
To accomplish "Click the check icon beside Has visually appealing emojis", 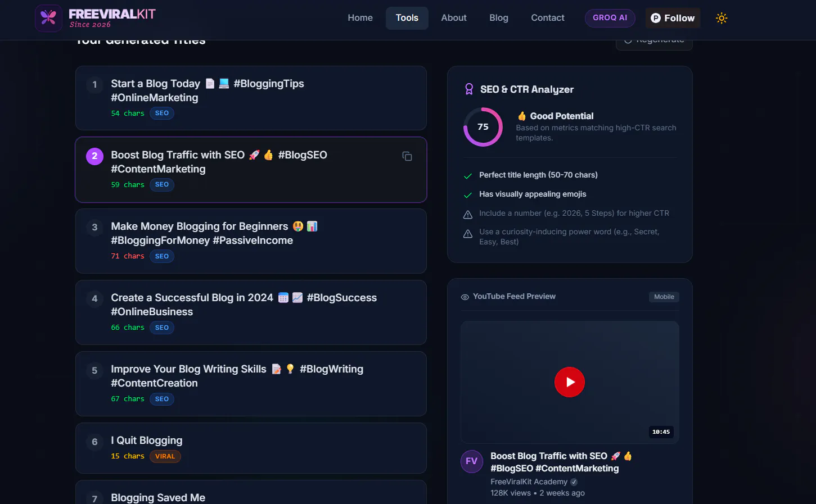I will tap(467, 195).
